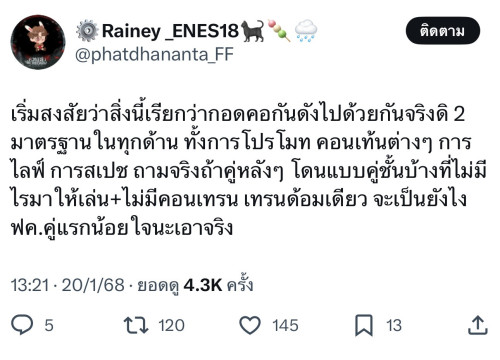Click the 145 likes count
Viewport: 500px width, 360px height.
tap(285, 325)
